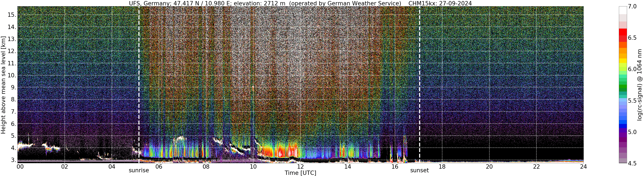Click the dark blue colorbar band above 5.0

(623, 126)
